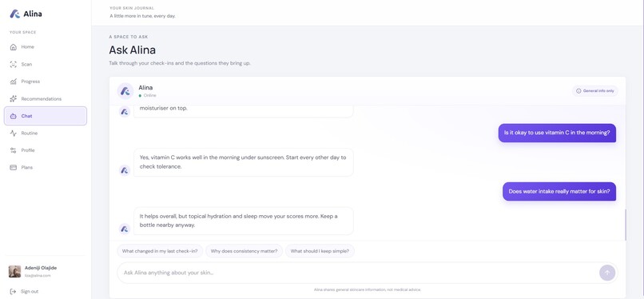Select the Chat menu item
The height and width of the screenshot is (299, 644).
pyautogui.click(x=46, y=116)
